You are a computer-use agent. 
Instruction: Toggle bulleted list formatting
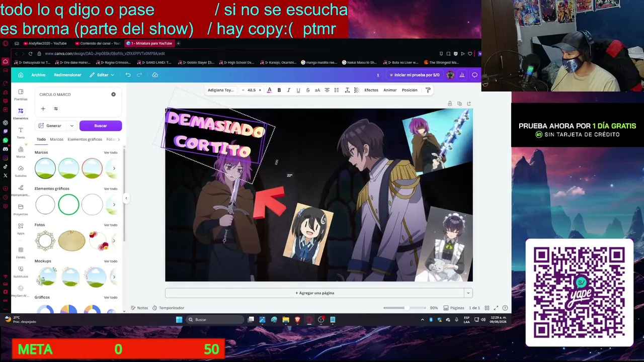337,90
